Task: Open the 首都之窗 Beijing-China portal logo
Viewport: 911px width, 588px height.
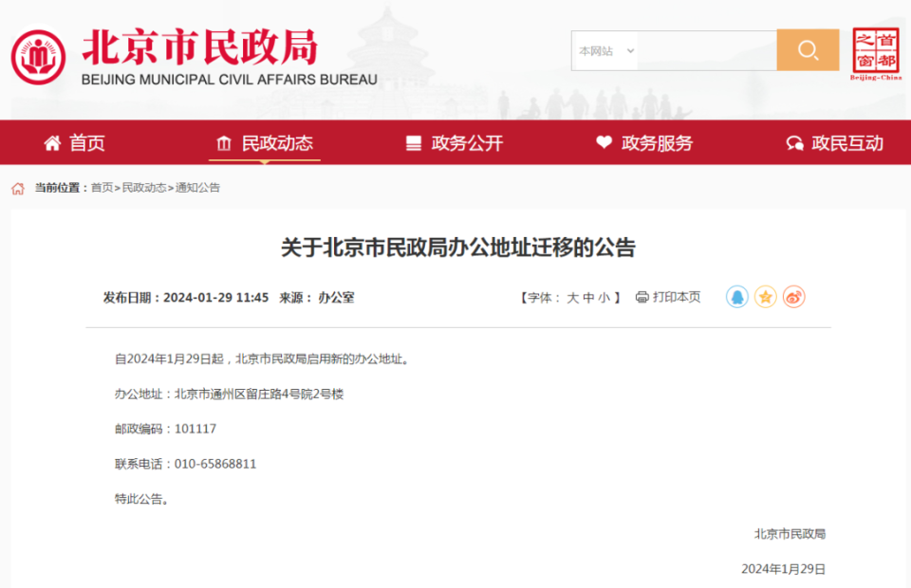Action: click(875, 50)
